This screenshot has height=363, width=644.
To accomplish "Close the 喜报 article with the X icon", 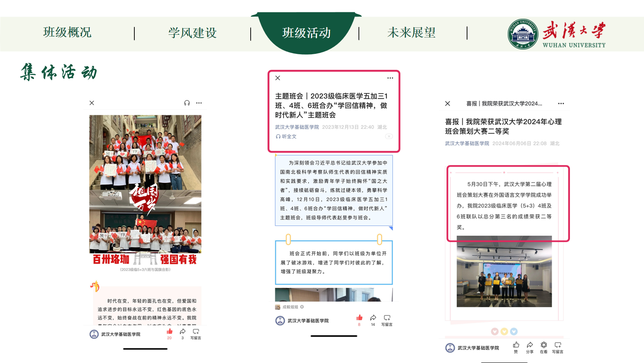I will [448, 104].
